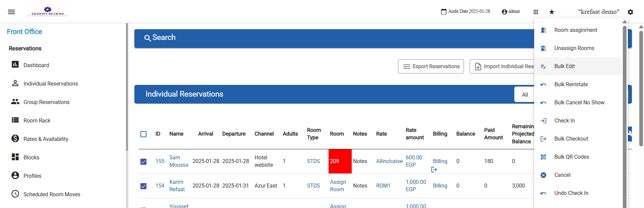Viewport: 644px width, 208px height.
Task: Click the Scheduled Room Moves clock icon
Action: pyautogui.click(x=15, y=194)
